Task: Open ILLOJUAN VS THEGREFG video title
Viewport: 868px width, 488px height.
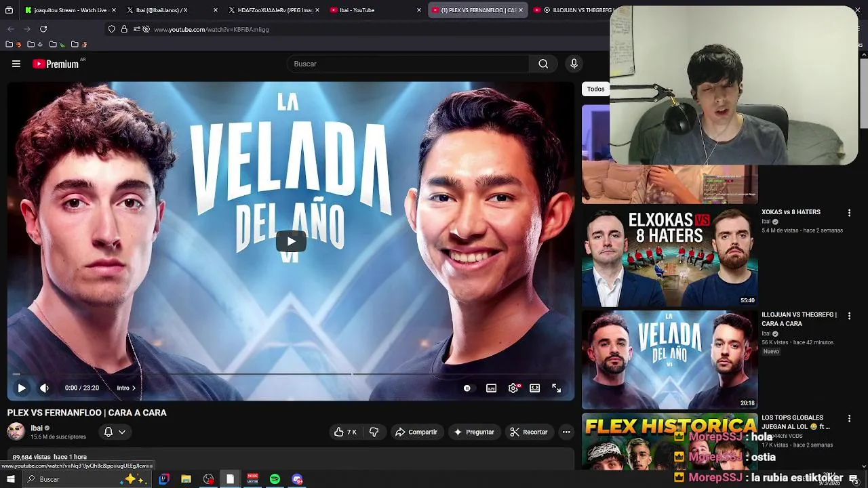Action: (x=799, y=319)
